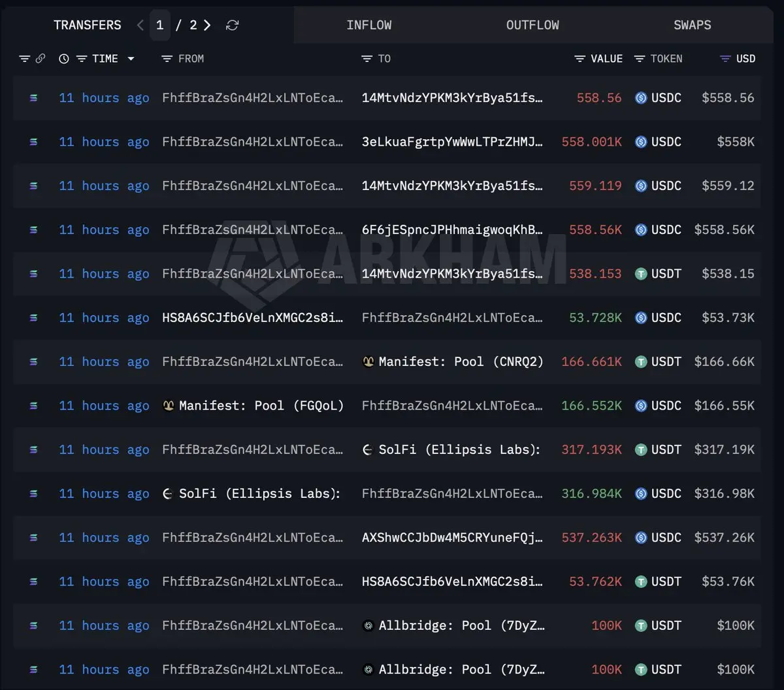Click the SolFi logo in TO column
Viewport: 784px width, 690px height.
coord(368,450)
